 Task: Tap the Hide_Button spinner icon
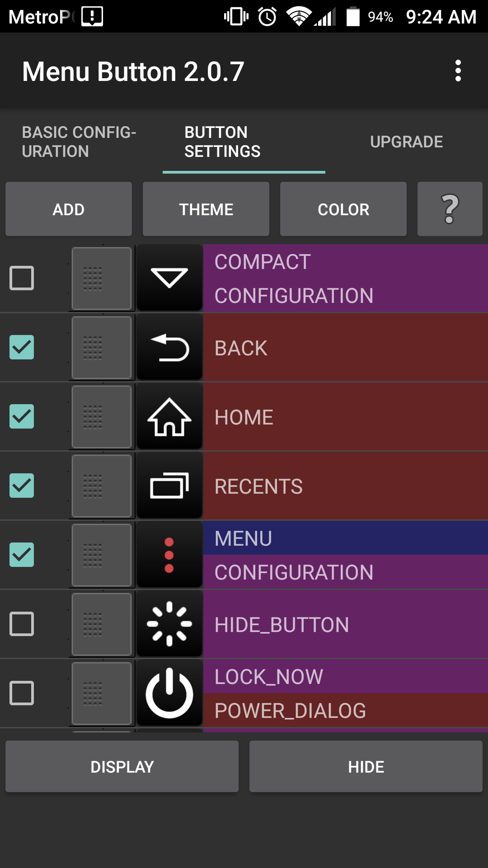tap(169, 624)
